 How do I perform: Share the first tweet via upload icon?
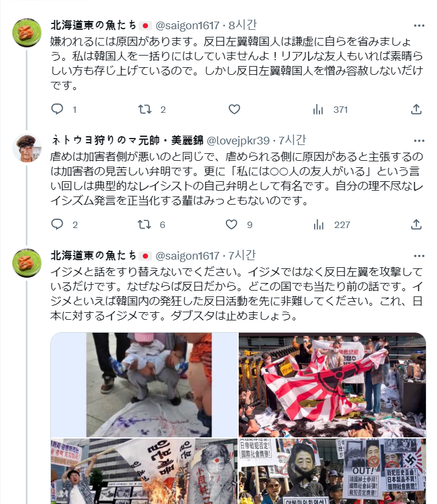[x=416, y=109]
